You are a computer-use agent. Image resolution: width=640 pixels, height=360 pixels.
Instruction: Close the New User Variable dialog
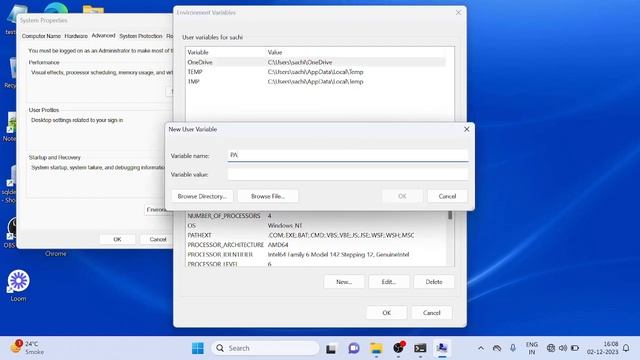tap(467, 129)
